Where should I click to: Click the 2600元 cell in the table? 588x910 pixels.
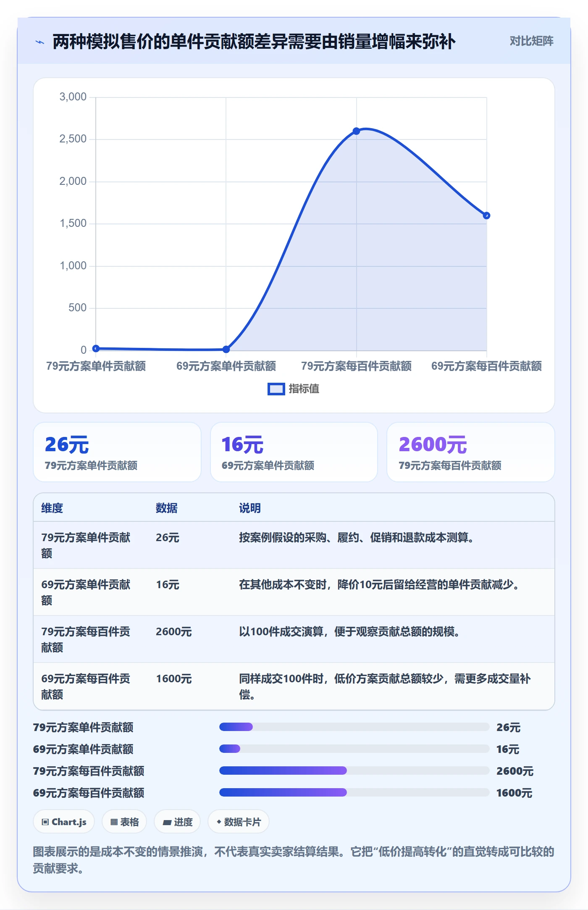174,631
